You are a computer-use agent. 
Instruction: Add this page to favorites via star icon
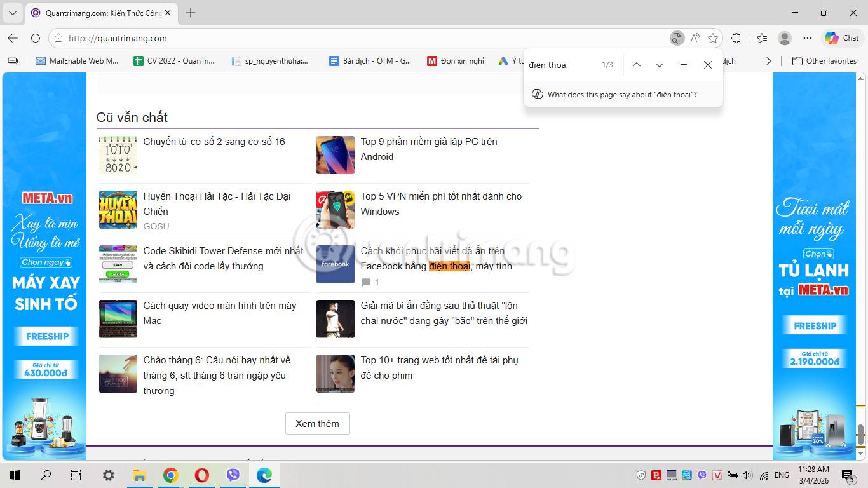pos(714,38)
